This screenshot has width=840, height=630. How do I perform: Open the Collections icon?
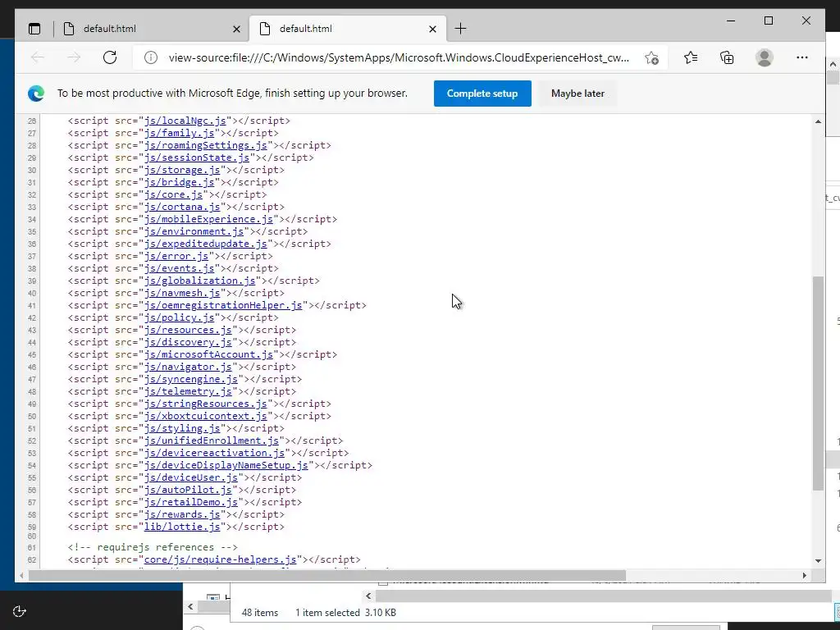pyautogui.click(x=727, y=57)
